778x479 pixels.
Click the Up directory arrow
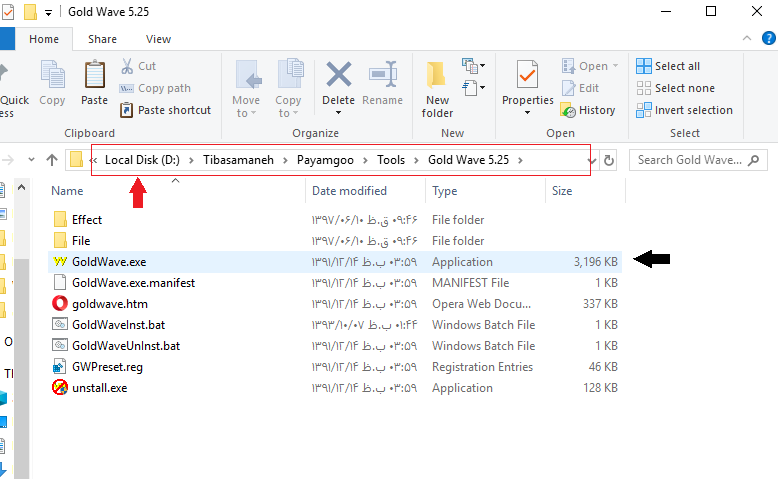(52, 160)
